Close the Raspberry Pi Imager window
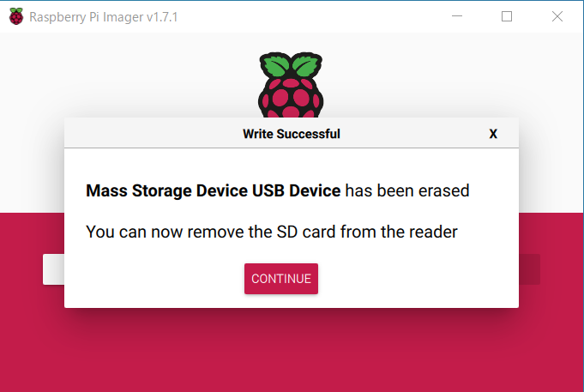This screenshot has height=392, width=584. pos(557,16)
